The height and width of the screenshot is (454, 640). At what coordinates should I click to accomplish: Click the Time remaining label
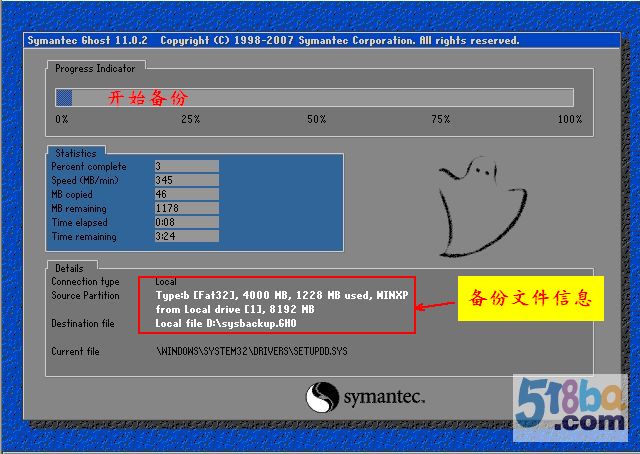point(84,236)
